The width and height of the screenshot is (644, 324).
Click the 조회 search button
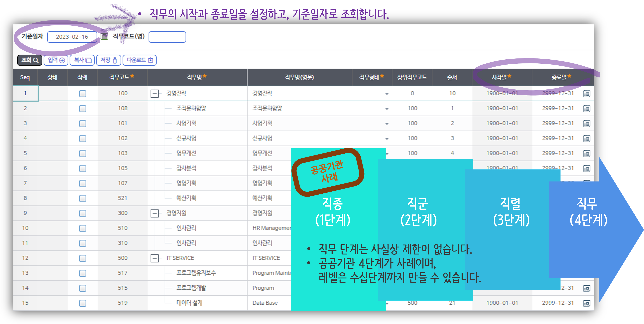tap(30, 60)
